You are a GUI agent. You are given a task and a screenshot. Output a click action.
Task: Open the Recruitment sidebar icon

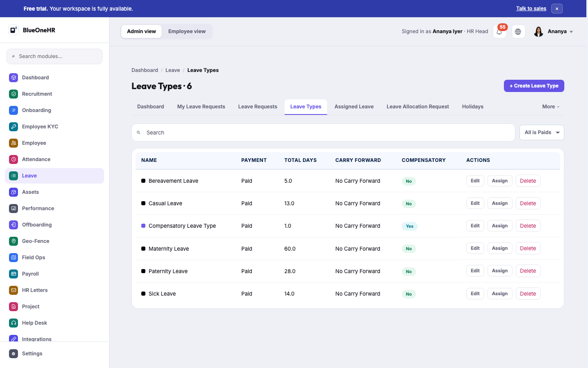click(13, 94)
